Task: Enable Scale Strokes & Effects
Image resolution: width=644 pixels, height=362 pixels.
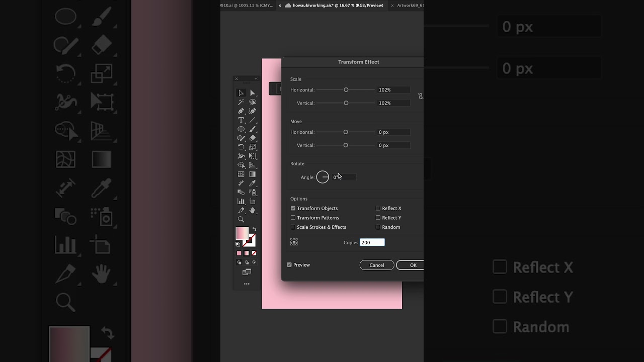Action: click(293, 227)
